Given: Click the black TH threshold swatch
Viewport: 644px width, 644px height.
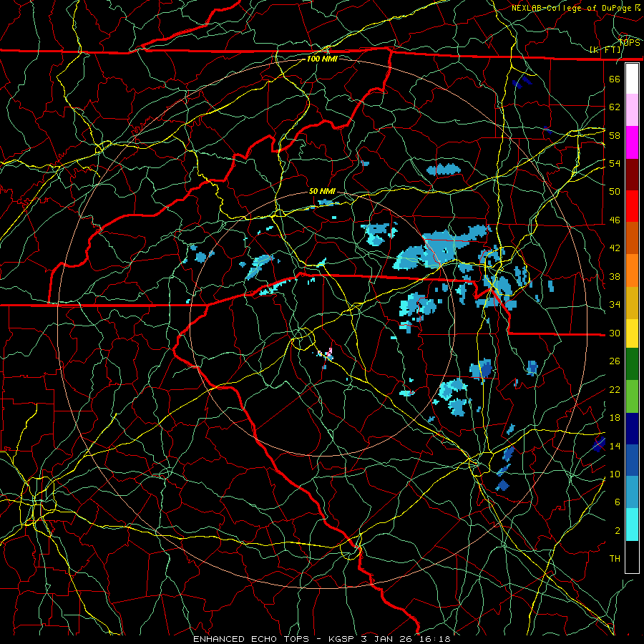Looking at the screenshot, I should tap(632, 557).
